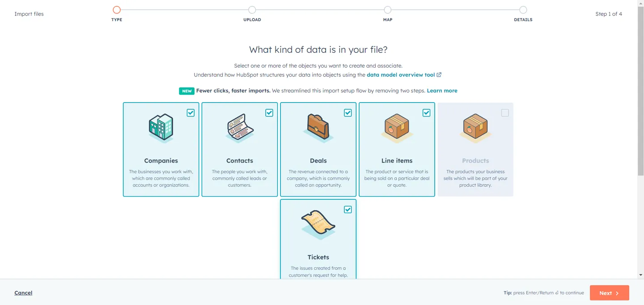This screenshot has height=305, width=644.
Task: Click the page vertical scrollbar thumb
Action: [641, 92]
